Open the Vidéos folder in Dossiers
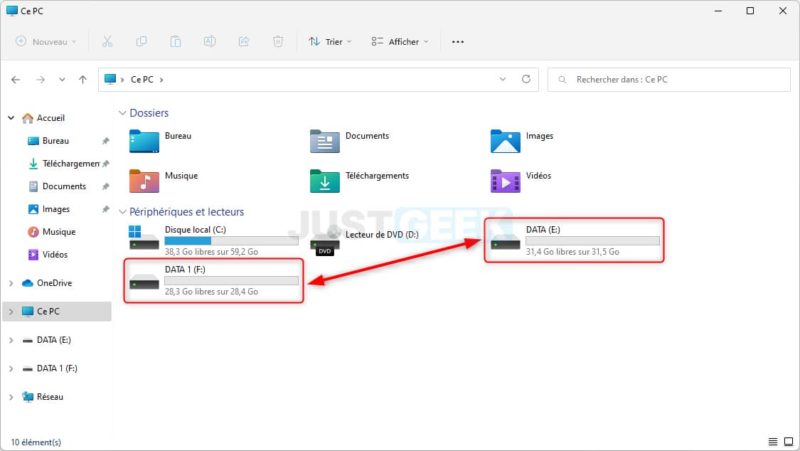This screenshot has width=800, height=451. coord(505,181)
